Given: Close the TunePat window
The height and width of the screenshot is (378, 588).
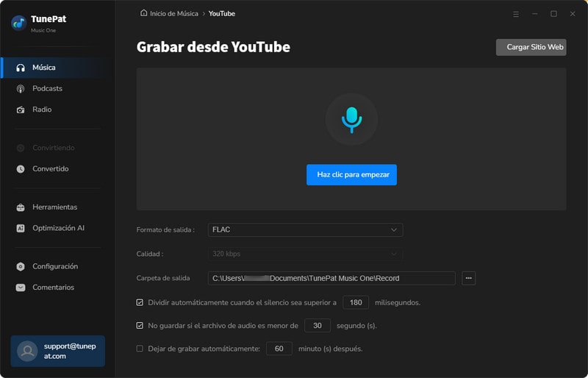Looking at the screenshot, I should [573, 14].
